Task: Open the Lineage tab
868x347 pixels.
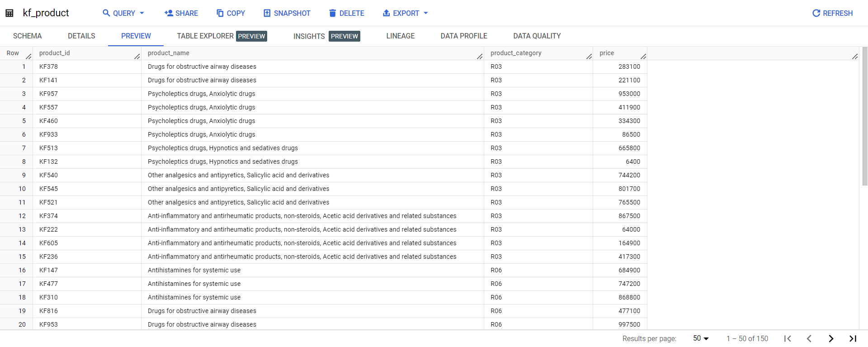Action: pos(400,36)
